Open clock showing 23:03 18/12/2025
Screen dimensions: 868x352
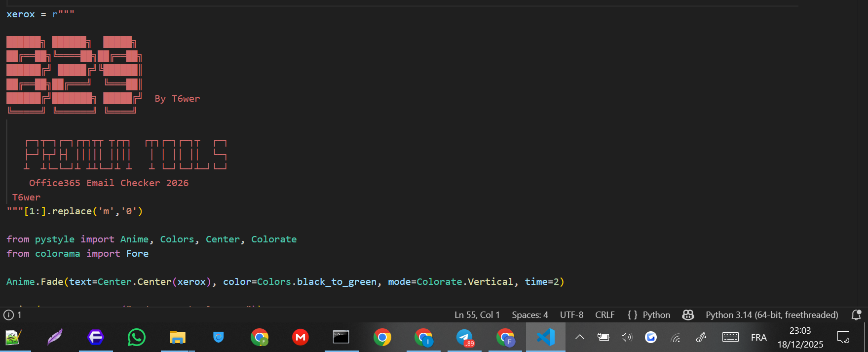(x=800, y=338)
